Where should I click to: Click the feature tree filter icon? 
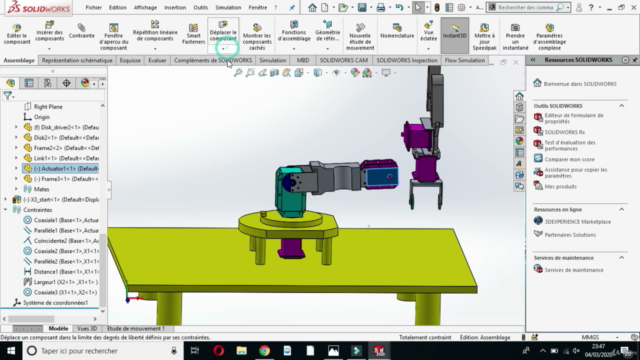pyautogui.click(x=8, y=96)
